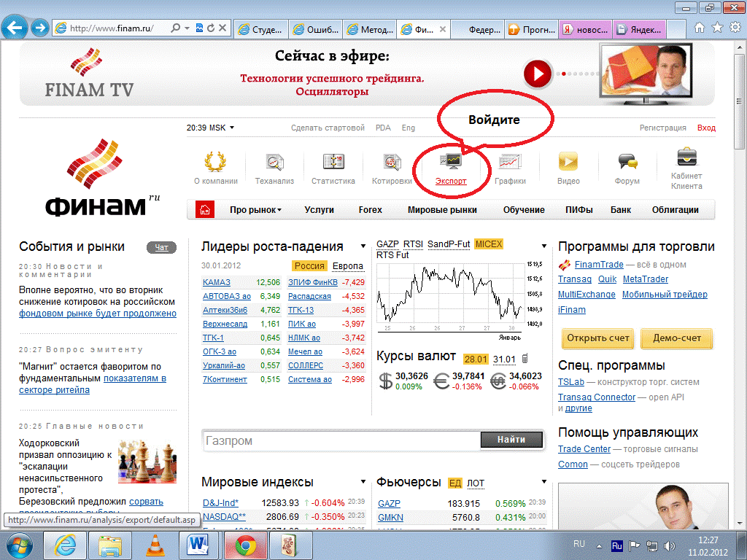The width and height of the screenshot is (747, 560).
Task: Click the Ходорковский chess news thumbnail
Action: click(x=147, y=462)
